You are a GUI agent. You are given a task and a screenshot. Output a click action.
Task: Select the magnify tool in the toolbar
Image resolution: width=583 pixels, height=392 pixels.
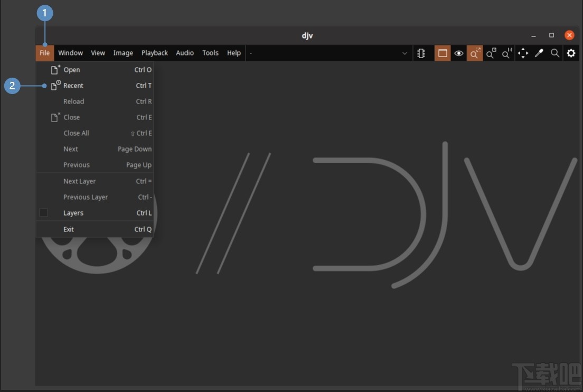[x=554, y=53]
